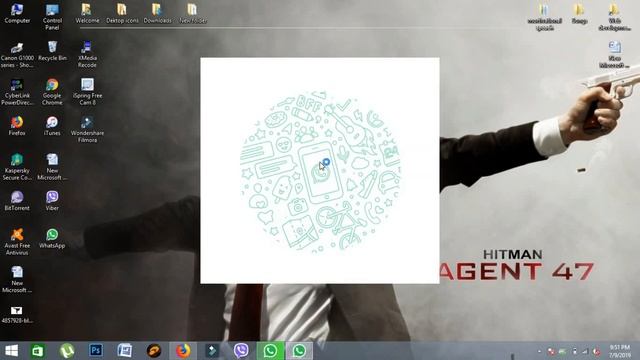Open the Computer desktop icon
Viewport: 640px width, 360px height.
click(17, 13)
